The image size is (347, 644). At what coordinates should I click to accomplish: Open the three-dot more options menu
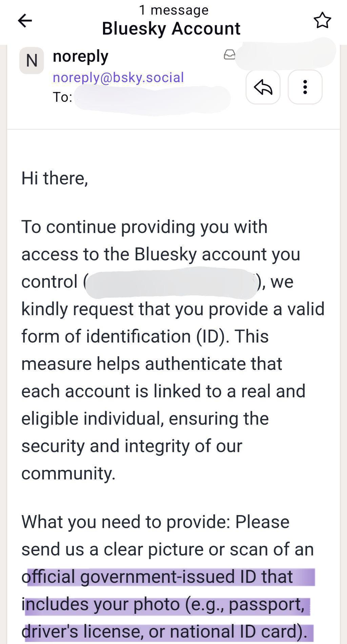305,87
